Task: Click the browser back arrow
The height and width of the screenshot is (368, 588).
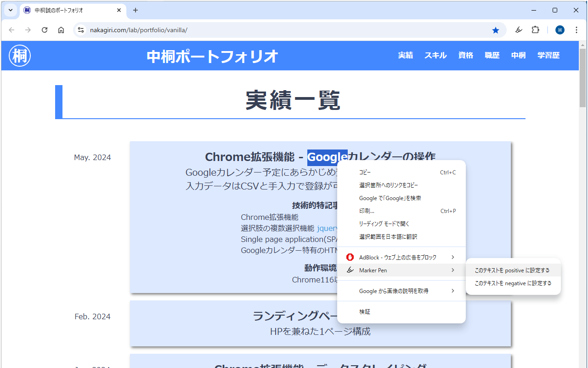Action: click(x=11, y=30)
